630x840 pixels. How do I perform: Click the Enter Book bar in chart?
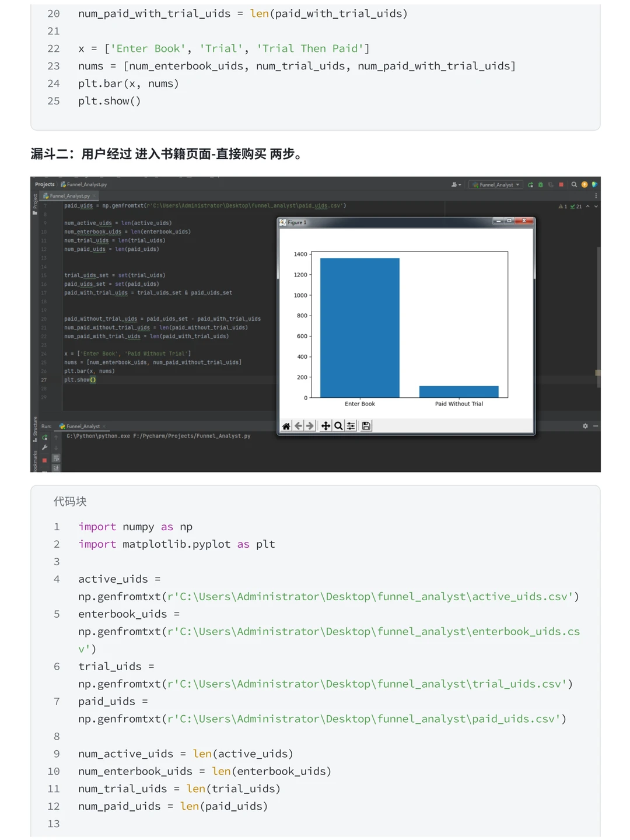[360, 328]
